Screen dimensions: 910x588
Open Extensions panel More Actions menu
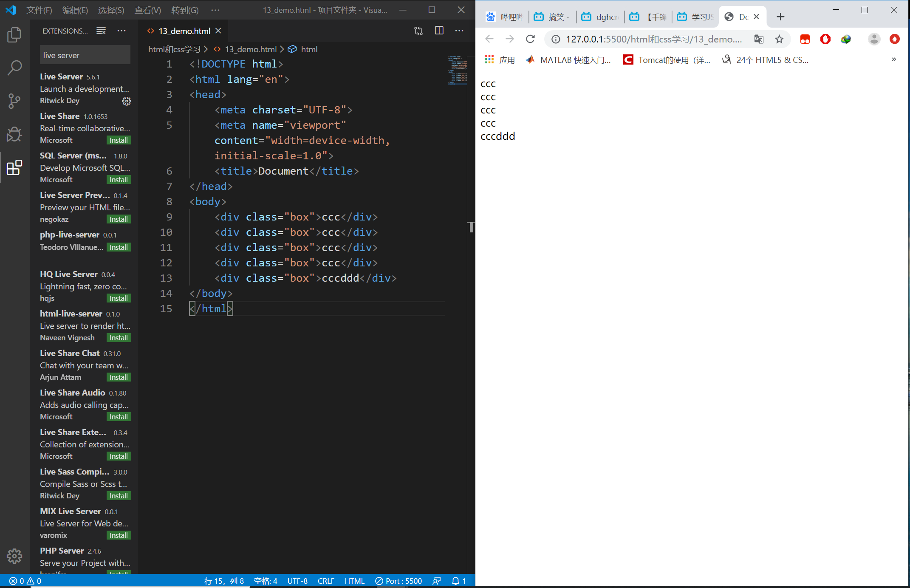[x=122, y=31]
